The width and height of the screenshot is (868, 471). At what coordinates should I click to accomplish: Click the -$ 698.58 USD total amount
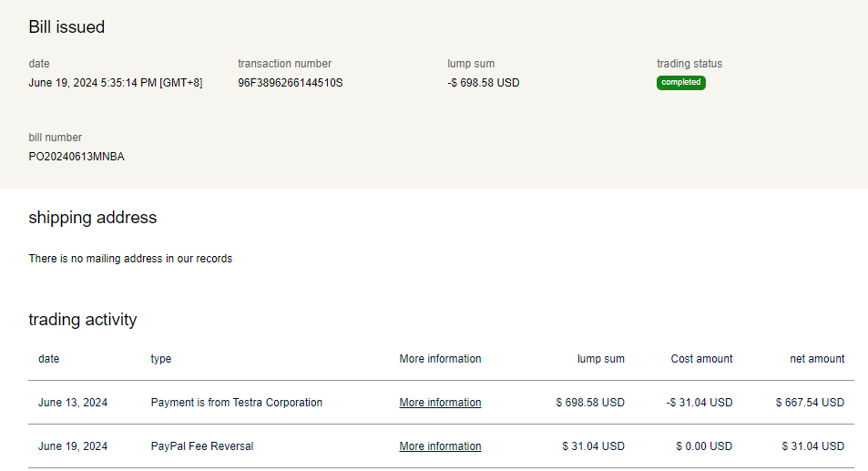pos(483,83)
